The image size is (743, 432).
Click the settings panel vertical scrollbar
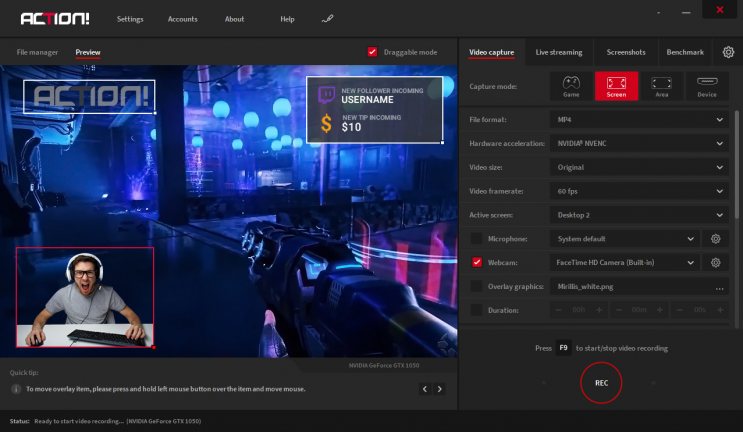coord(736,163)
